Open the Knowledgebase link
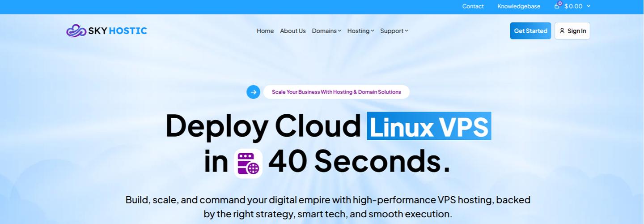The image size is (644, 224). click(519, 6)
